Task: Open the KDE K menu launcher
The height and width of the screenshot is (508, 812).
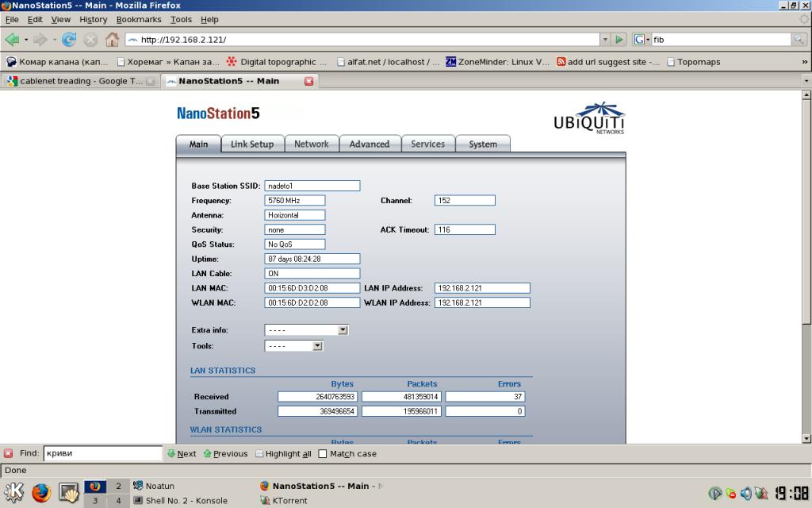Action: pyautogui.click(x=13, y=493)
